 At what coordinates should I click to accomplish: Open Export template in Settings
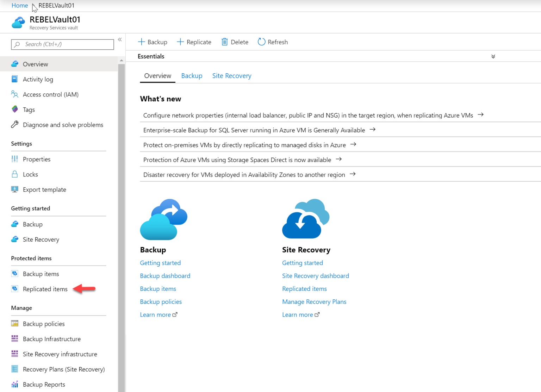click(x=44, y=189)
